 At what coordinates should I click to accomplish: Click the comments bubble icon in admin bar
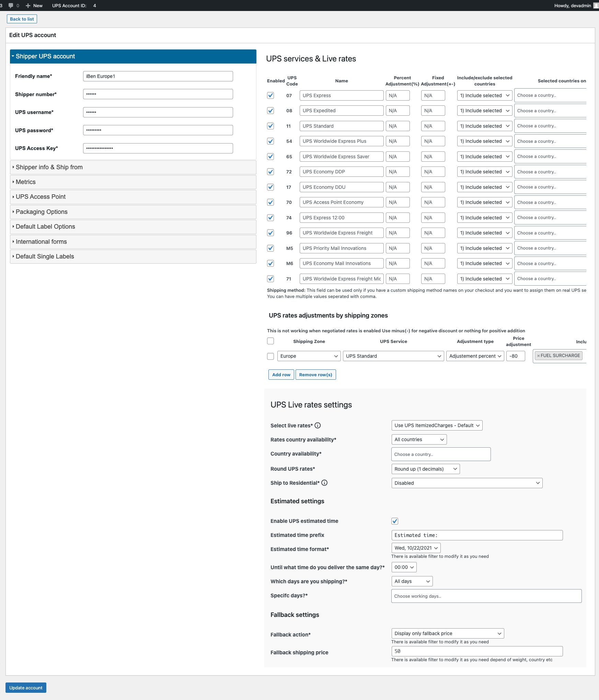point(11,5)
